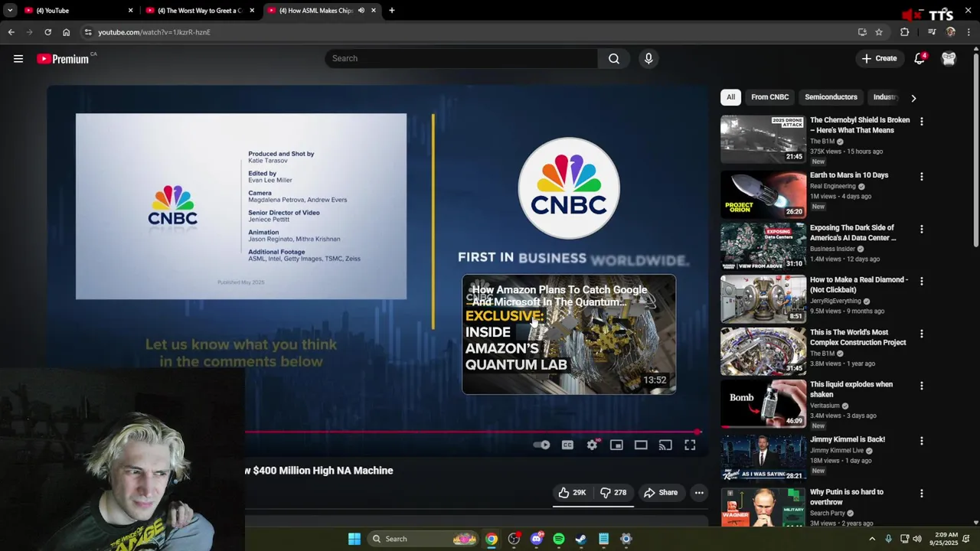Go back in browser history
Viewport: 980px width, 551px height.
(11, 32)
